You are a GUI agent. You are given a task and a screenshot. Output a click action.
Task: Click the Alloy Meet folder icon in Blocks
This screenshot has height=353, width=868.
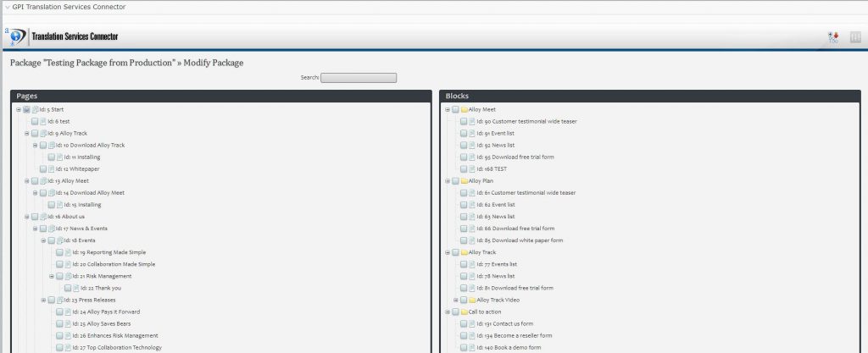point(464,109)
